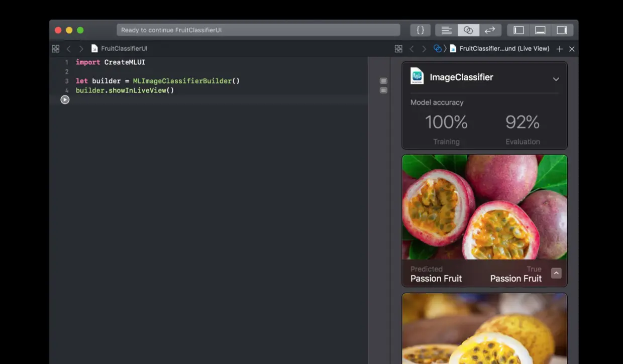The width and height of the screenshot is (623, 364).
Task: Click MLImageClassifierBuilder in the code
Action: (x=182, y=81)
